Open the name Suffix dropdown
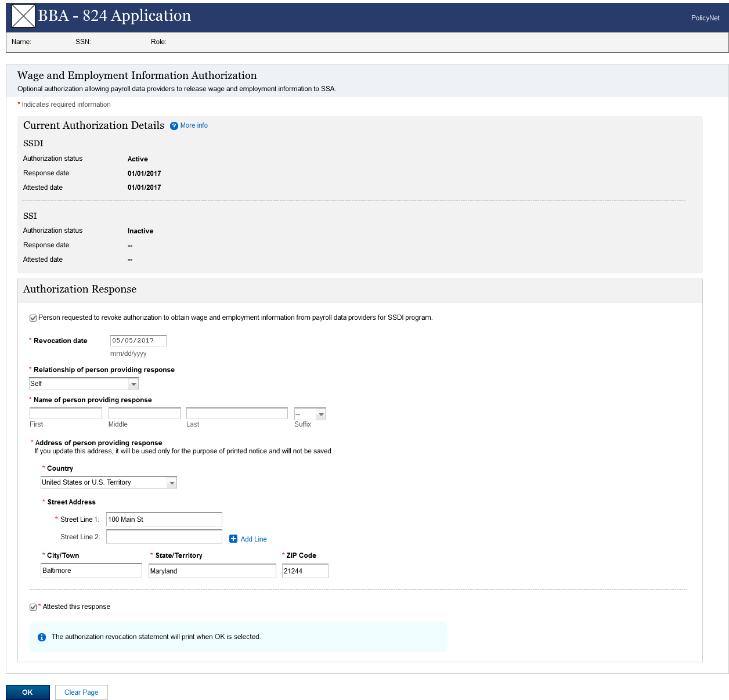 (x=310, y=414)
